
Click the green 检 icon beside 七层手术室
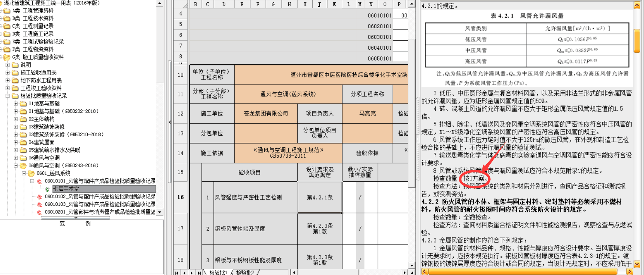(x=48, y=189)
